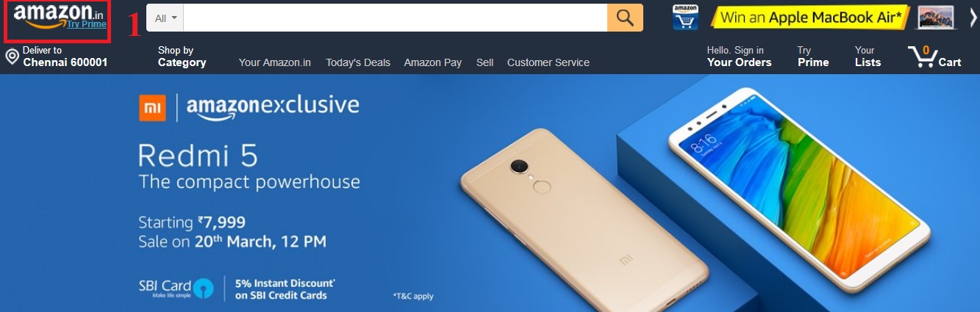Viewport: 980px width, 312px height.
Task: Click the magnifying glass search button
Action: pyautogui.click(x=625, y=18)
